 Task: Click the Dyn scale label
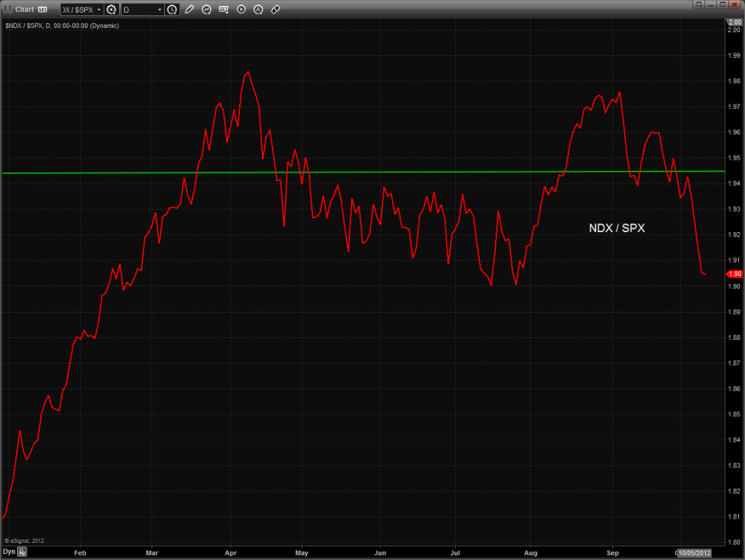click(x=9, y=552)
